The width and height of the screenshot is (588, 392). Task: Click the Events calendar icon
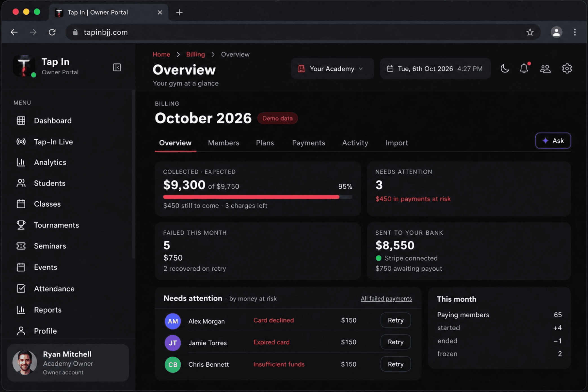tap(21, 267)
